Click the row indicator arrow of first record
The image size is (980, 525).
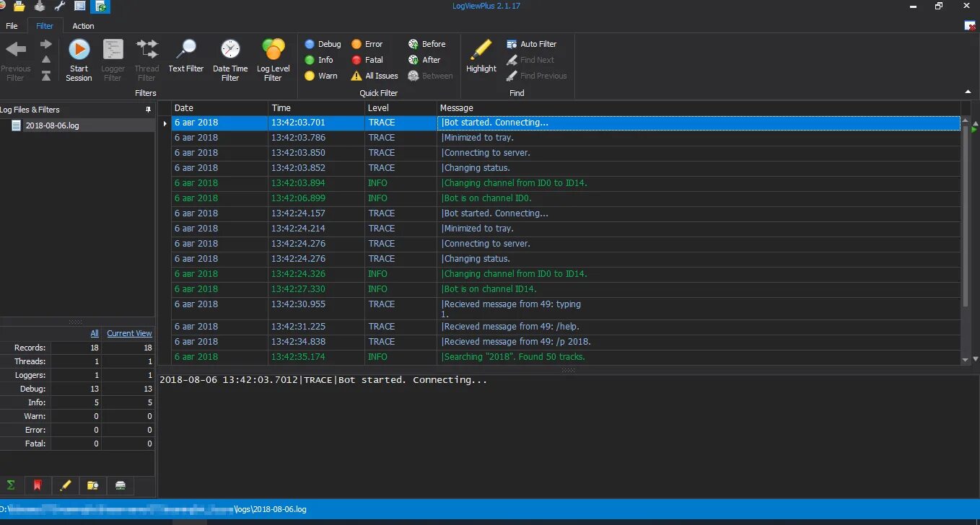165,123
